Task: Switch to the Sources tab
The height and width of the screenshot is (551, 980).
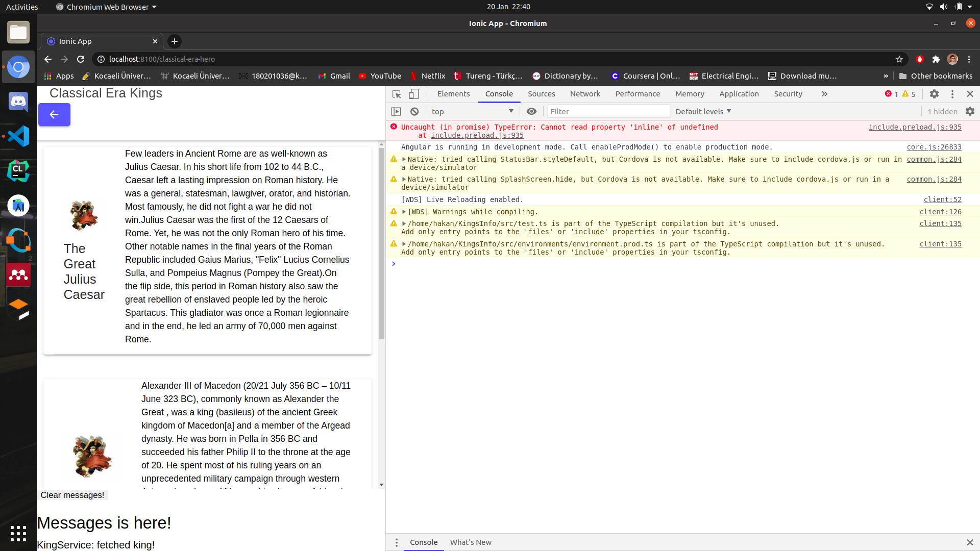Action: (541, 94)
